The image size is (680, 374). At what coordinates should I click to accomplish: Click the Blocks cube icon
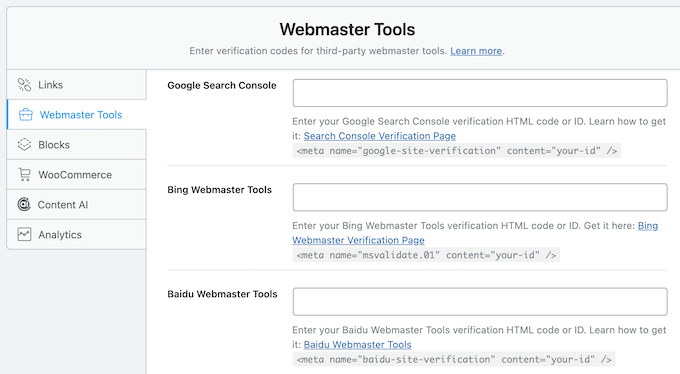(x=24, y=144)
